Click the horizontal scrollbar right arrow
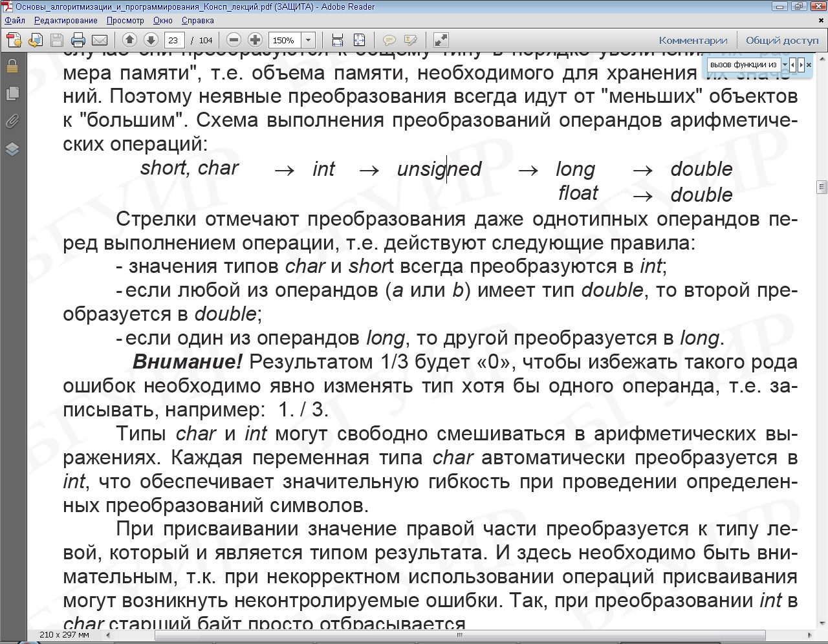 click(x=811, y=635)
